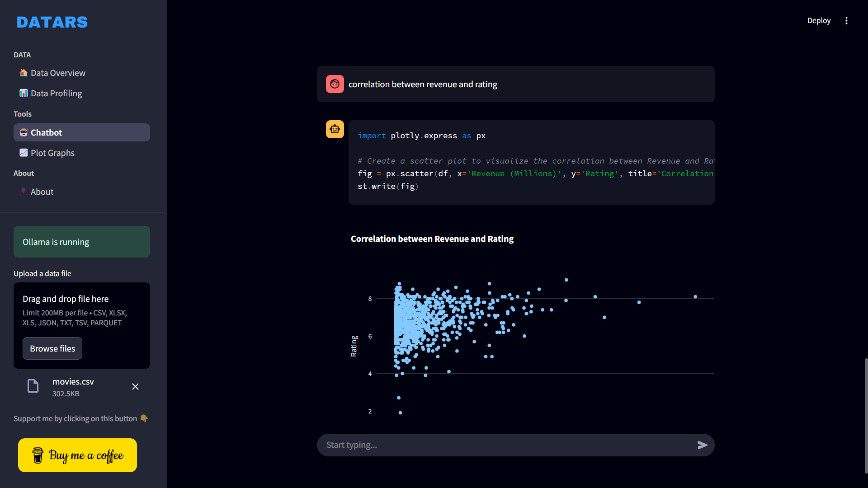Remove the movies.csv uploaded file
Screen dimensions: 868x488
click(135, 387)
